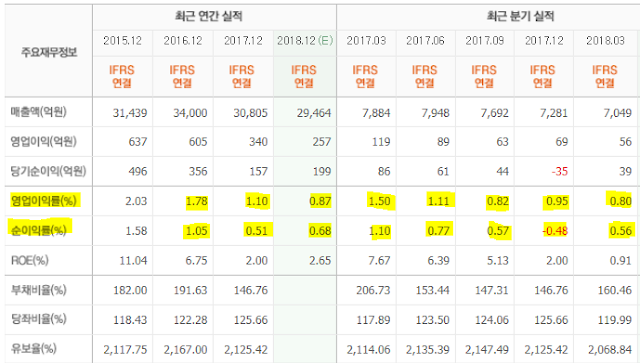Click the revenue value 31,439
Viewport: 640px width, 363px height.
tap(130, 113)
